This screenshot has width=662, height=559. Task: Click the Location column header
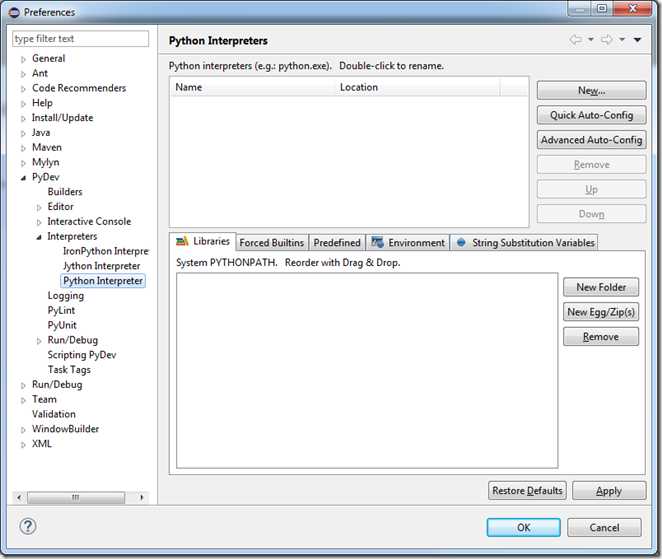coord(418,87)
